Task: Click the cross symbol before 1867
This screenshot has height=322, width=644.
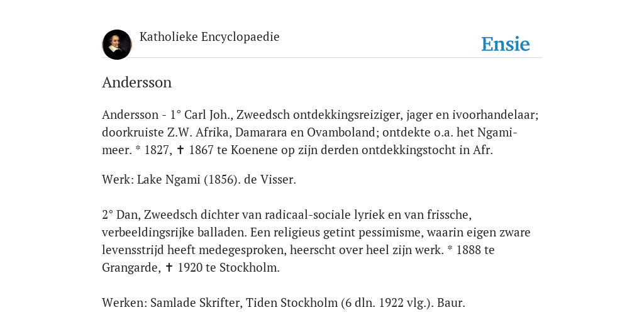Action: tap(180, 150)
